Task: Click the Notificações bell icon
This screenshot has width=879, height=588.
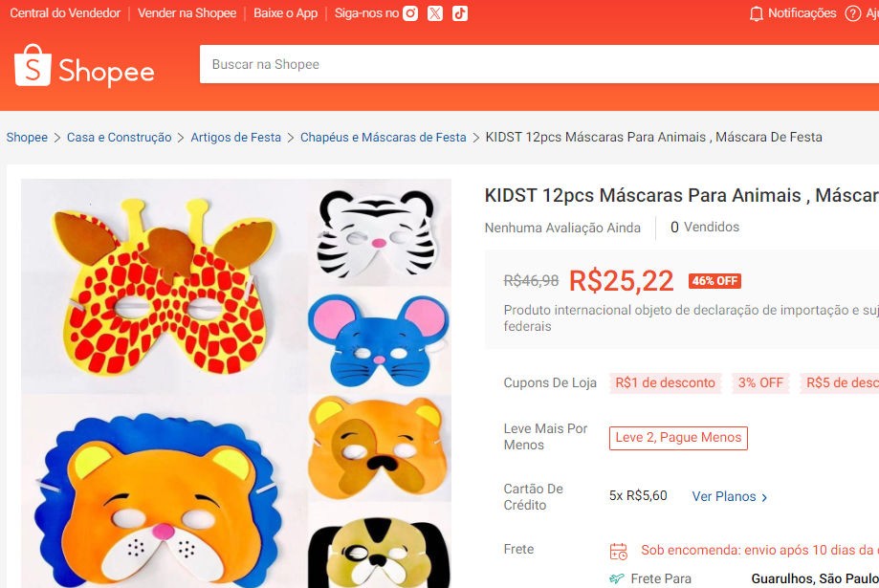Action: coord(757,13)
